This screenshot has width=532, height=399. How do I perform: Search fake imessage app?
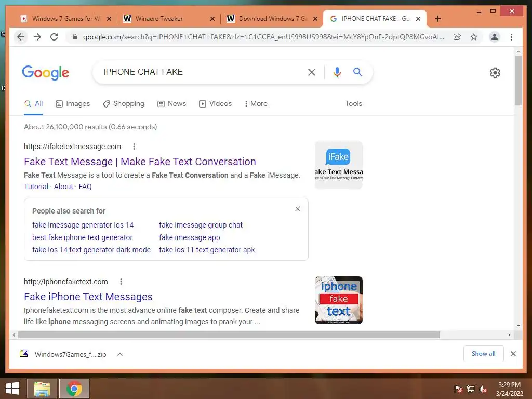(x=189, y=237)
